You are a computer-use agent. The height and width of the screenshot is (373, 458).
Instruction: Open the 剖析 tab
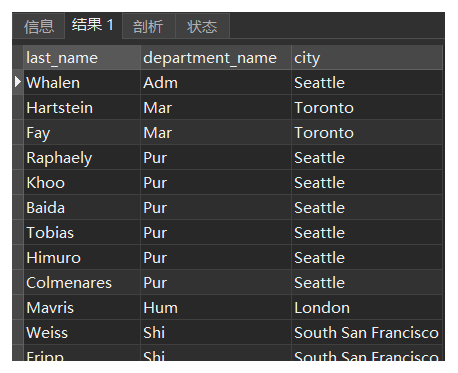[148, 26]
